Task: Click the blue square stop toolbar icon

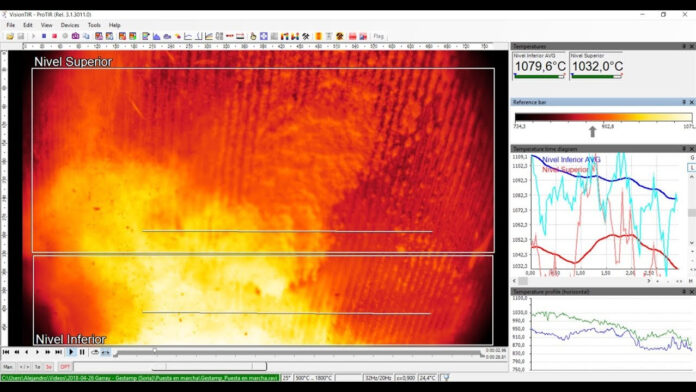Action: 44,36
